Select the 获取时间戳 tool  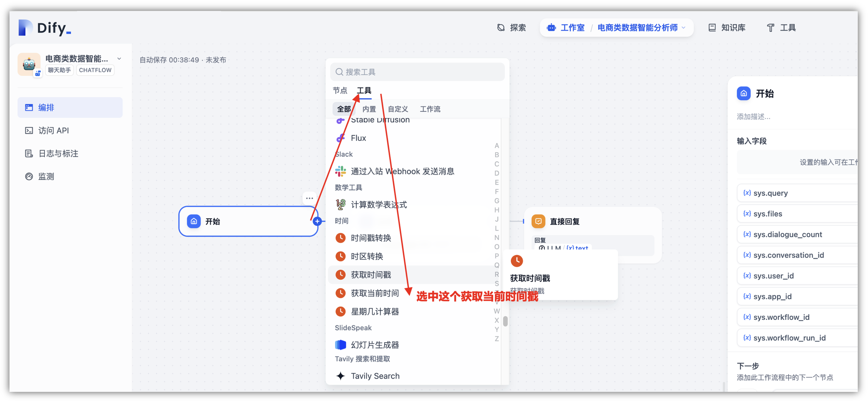click(370, 275)
